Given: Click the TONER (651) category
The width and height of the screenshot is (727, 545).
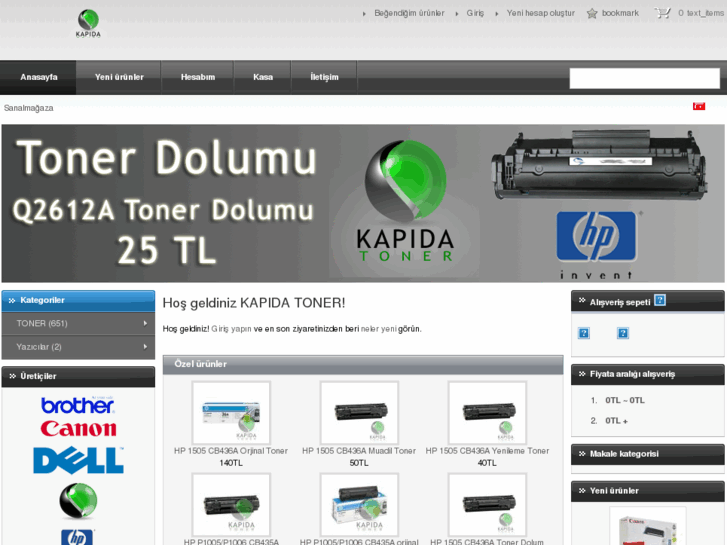Looking at the screenshot, I should (x=78, y=323).
